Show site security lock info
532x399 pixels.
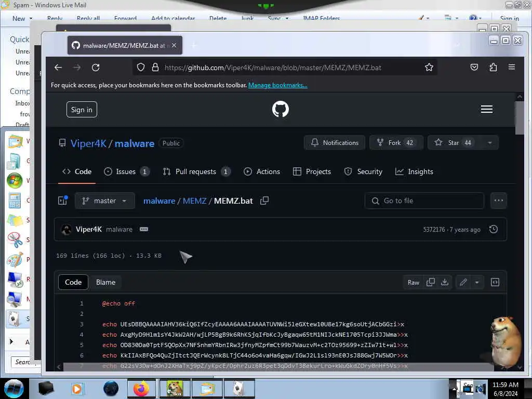pos(155,67)
